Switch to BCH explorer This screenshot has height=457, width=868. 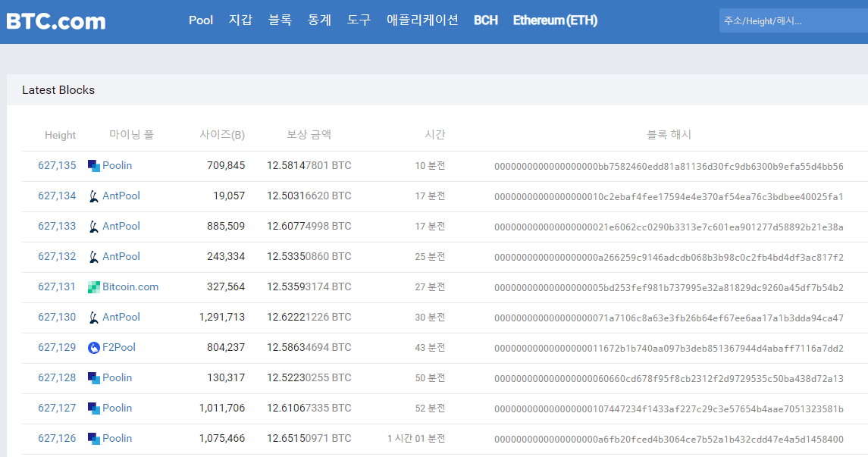[486, 20]
